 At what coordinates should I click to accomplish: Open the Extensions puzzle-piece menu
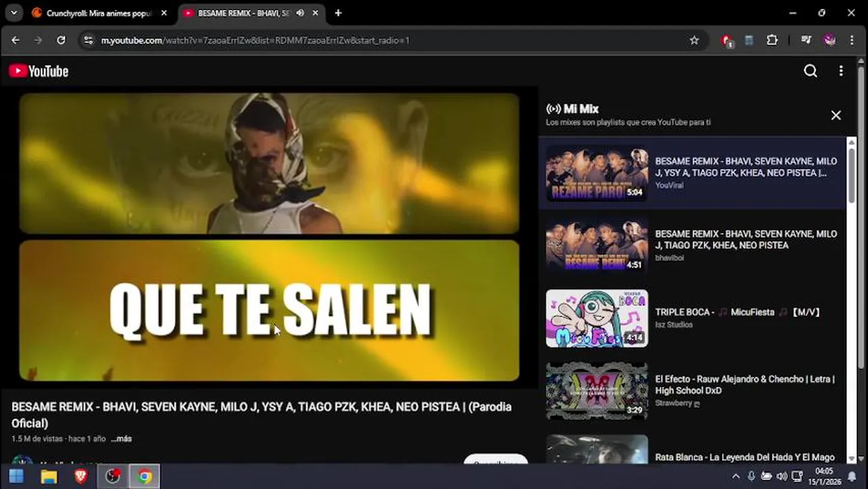772,40
